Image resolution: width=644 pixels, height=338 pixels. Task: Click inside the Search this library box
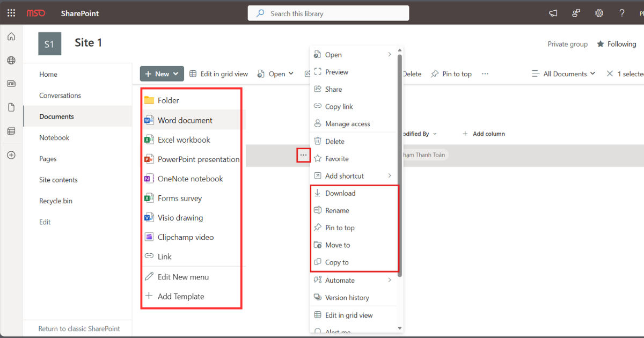[x=328, y=12]
